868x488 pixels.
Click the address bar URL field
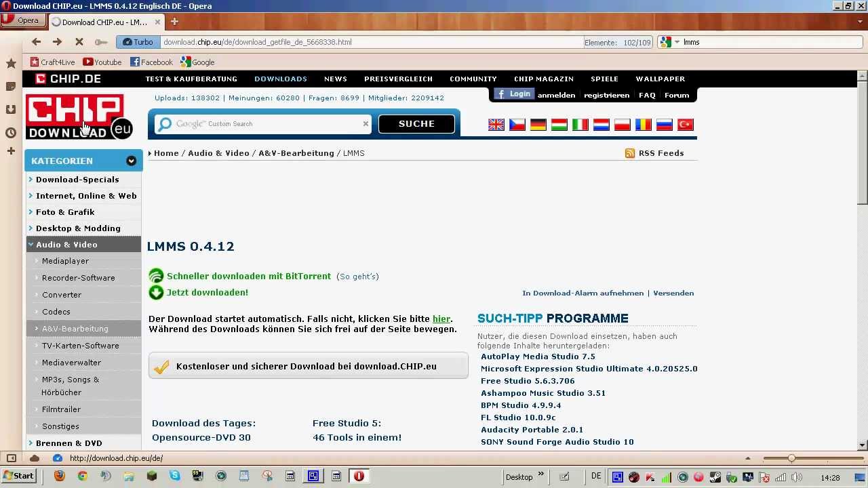click(372, 42)
